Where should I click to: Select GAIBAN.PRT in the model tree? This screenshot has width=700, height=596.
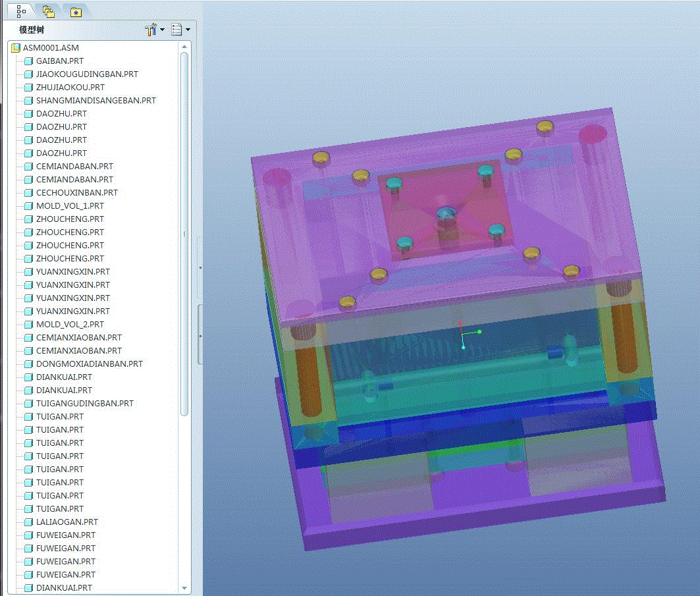point(60,61)
